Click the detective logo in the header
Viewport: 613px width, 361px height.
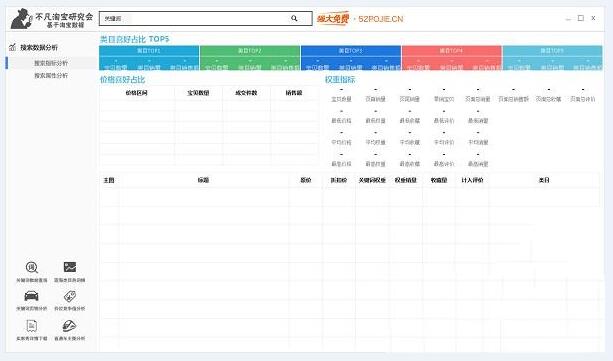pyautogui.click(x=22, y=19)
